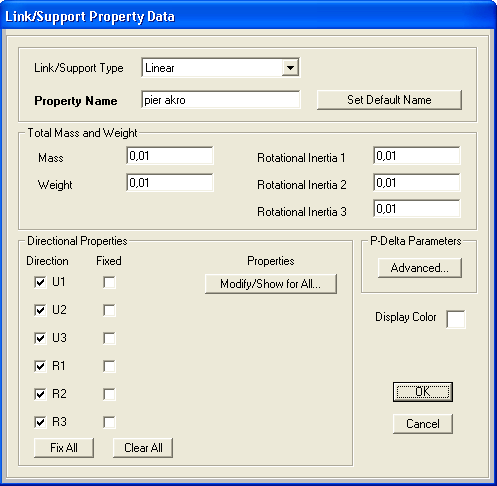Uncheck the U2 direction checkbox
The image size is (497, 486).
click(40, 310)
